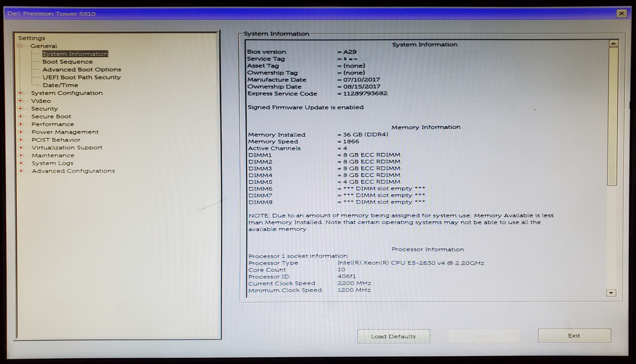Collapse the General tree node
The height and width of the screenshot is (364, 636).
[20, 46]
